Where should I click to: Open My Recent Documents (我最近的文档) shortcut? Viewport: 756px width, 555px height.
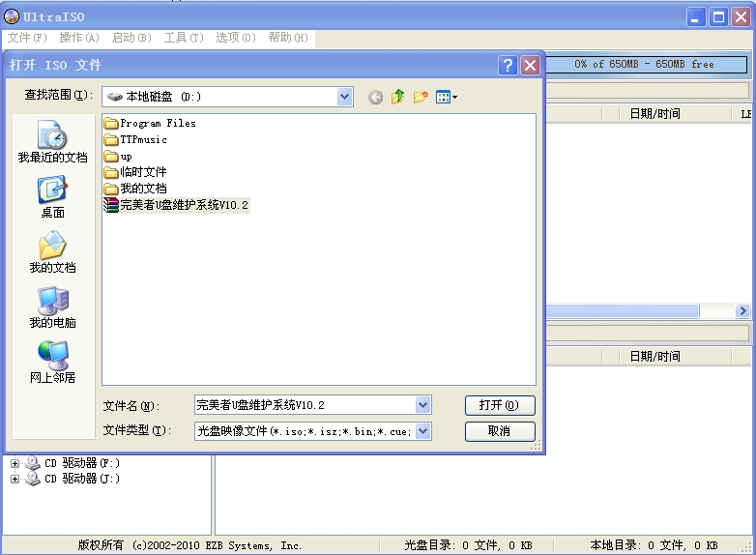(52, 142)
